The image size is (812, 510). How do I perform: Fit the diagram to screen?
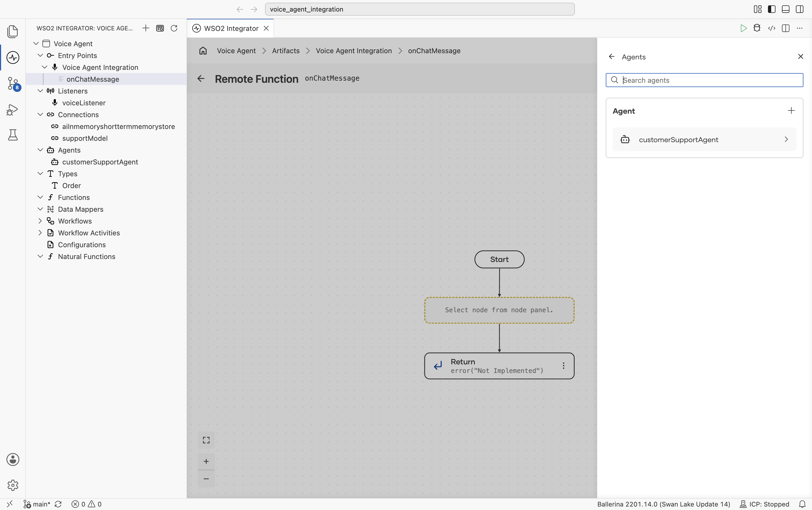pyautogui.click(x=206, y=440)
